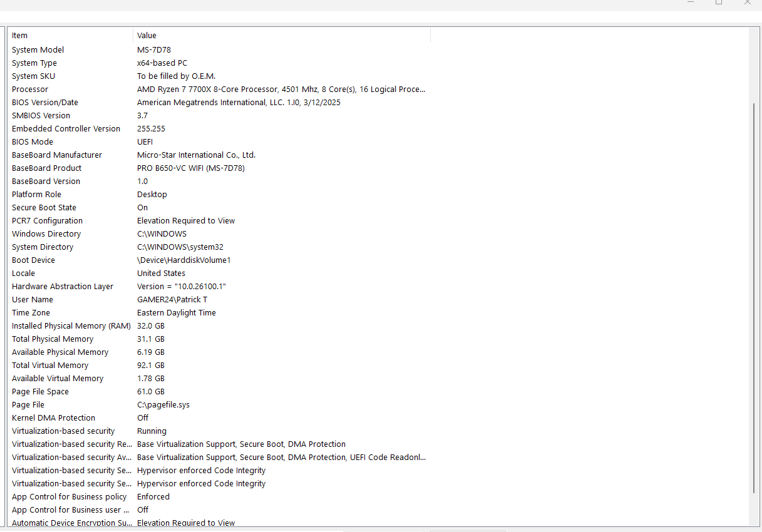Click the Micro-Star International Co., Ltd. value

(197, 155)
